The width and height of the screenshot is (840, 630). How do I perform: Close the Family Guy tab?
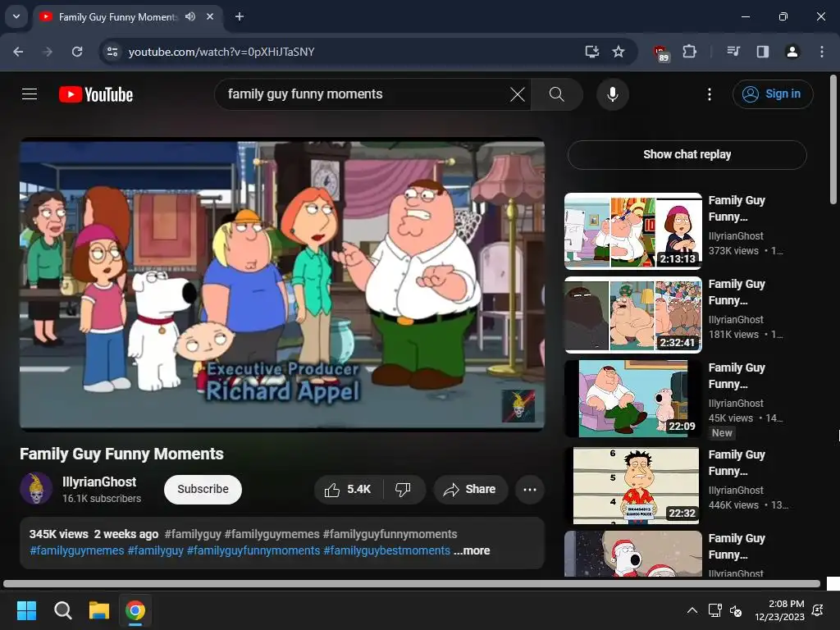pyautogui.click(x=210, y=16)
